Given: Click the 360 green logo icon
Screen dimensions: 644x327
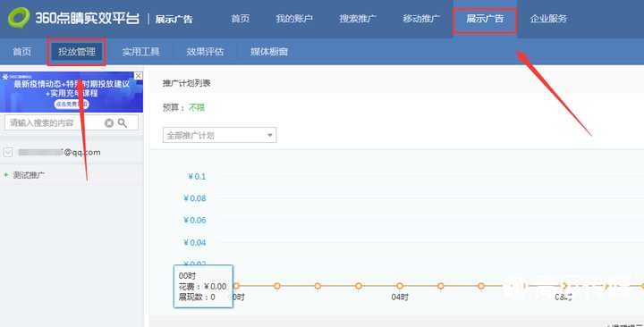Looking at the screenshot, I should (19, 18).
